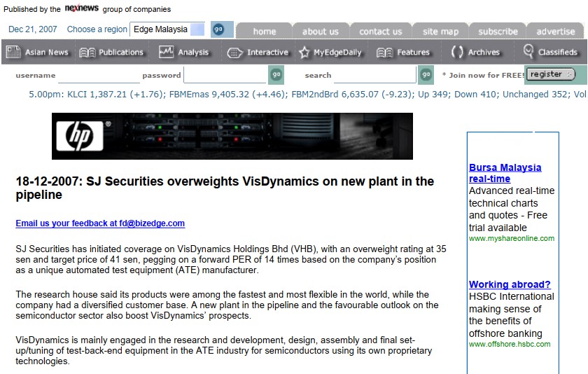
Task: Open the Edge Malaysia region dropdown
Action: [168, 29]
